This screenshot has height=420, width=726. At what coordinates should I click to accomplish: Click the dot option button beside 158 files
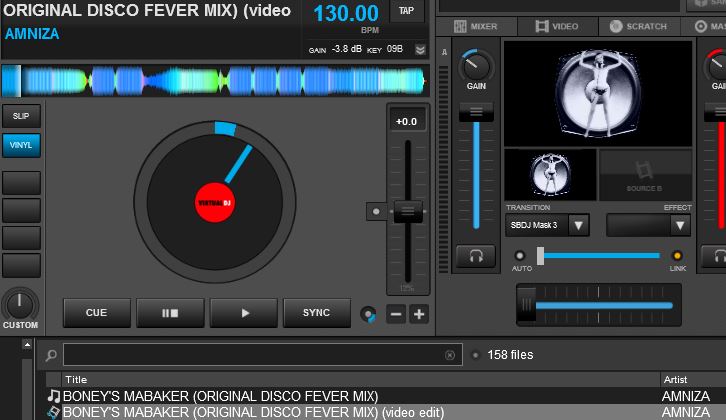click(476, 355)
